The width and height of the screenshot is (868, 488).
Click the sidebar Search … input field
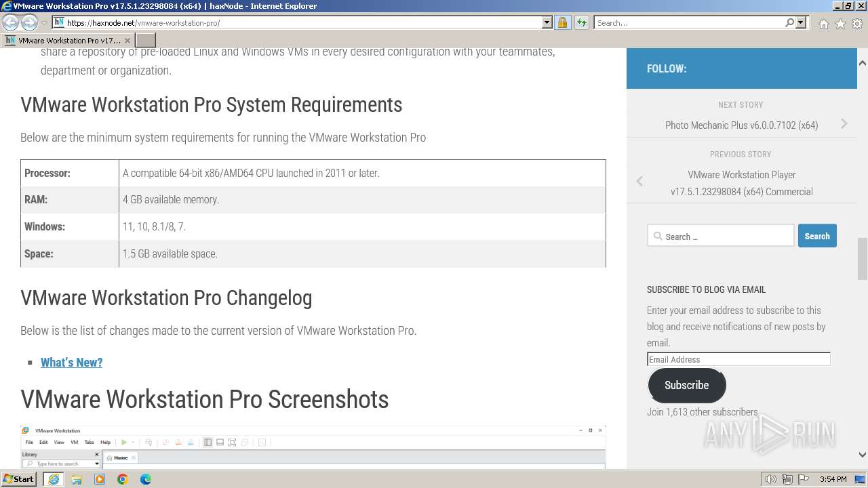tap(720, 236)
